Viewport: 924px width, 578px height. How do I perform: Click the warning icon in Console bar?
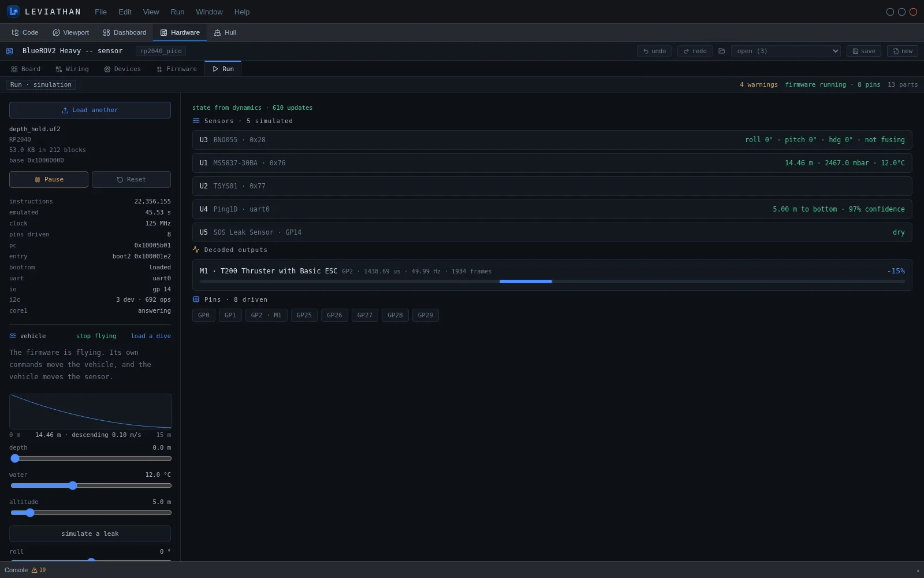(x=35, y=570)
